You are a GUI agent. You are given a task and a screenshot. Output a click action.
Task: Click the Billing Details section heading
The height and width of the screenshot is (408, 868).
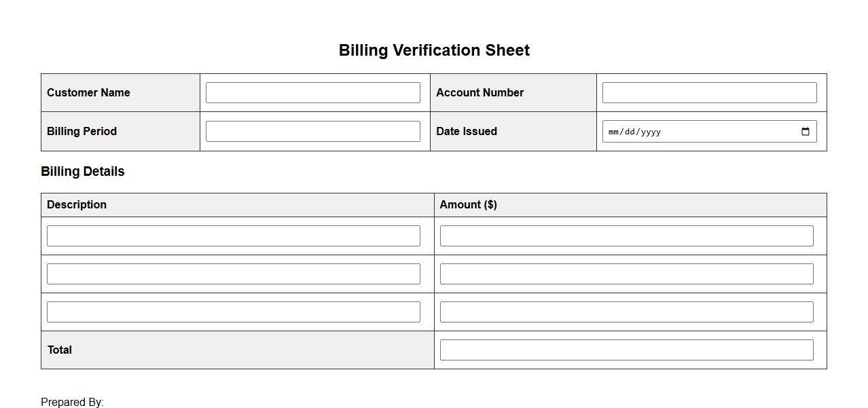point(83,172)
